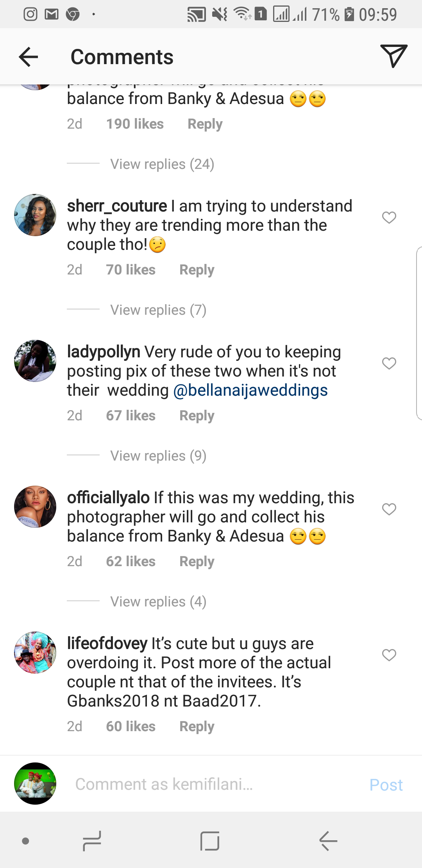Heart the lifeofdovey comment
422x868 pixels.
click(x=389, y=655)
